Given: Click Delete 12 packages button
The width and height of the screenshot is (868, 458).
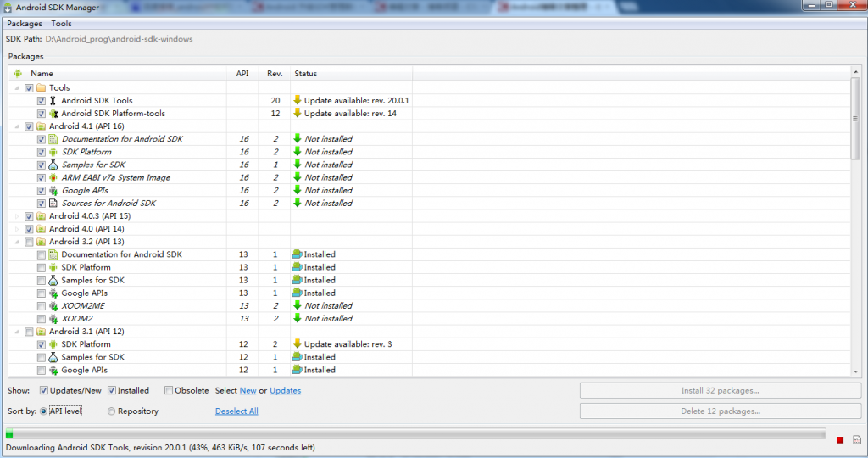Looking at the screenshot, I should click(x=721, y=411).
